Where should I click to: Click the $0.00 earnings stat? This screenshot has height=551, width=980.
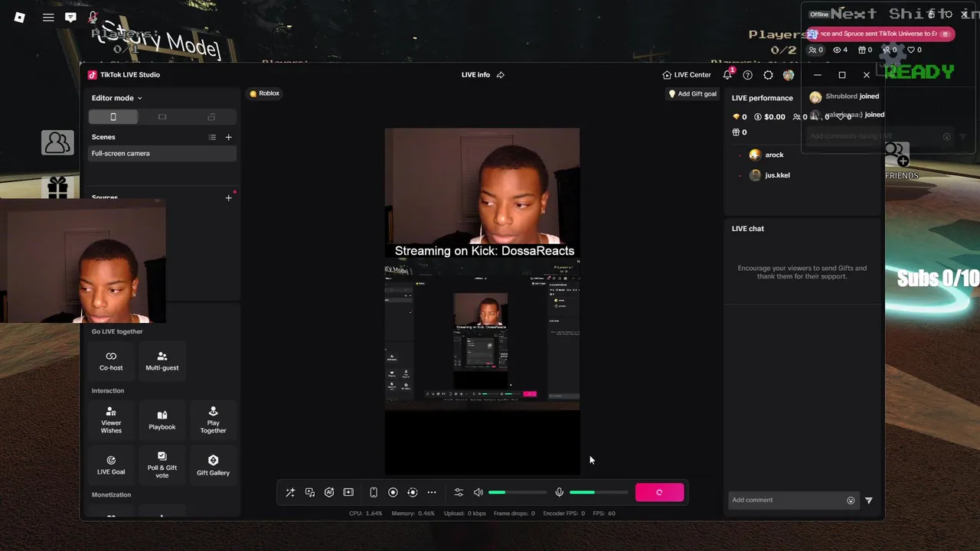click(x=769, y=117)
